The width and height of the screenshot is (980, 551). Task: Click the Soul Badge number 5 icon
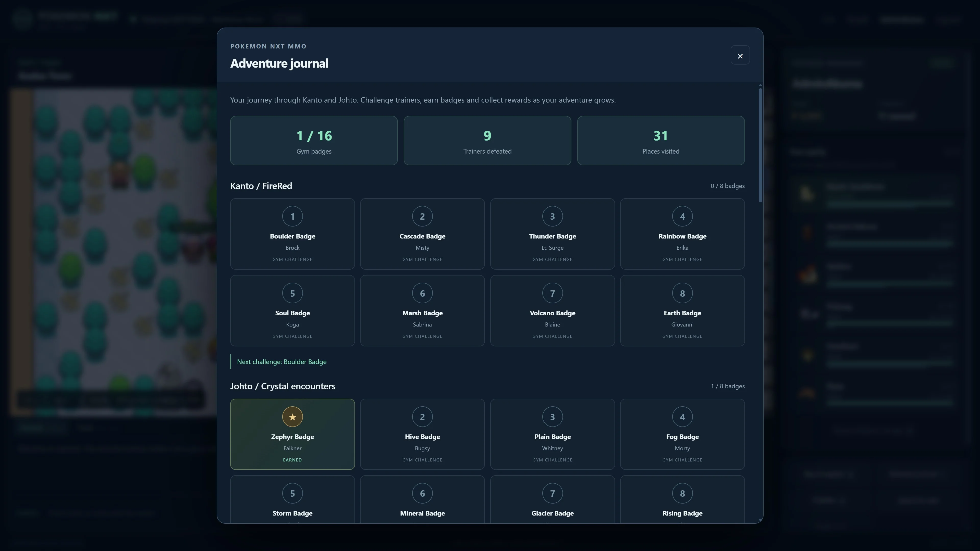coord(292,293)
